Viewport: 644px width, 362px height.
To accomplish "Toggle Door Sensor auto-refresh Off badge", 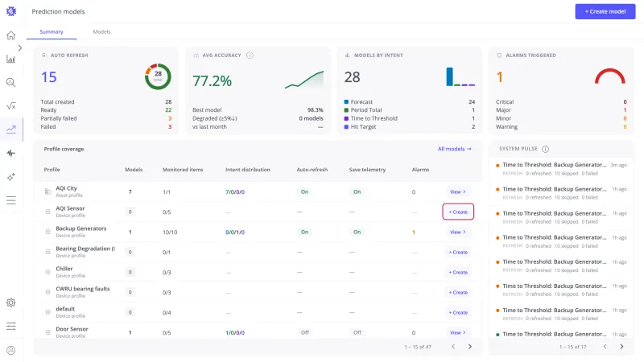I will click(x=305, y=332).
